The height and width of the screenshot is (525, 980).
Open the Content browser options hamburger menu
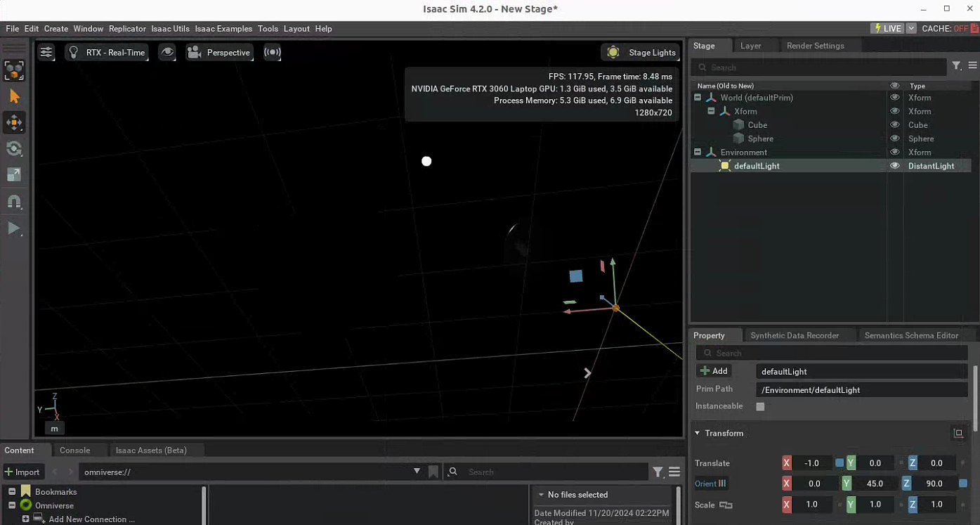click(674, 472)
